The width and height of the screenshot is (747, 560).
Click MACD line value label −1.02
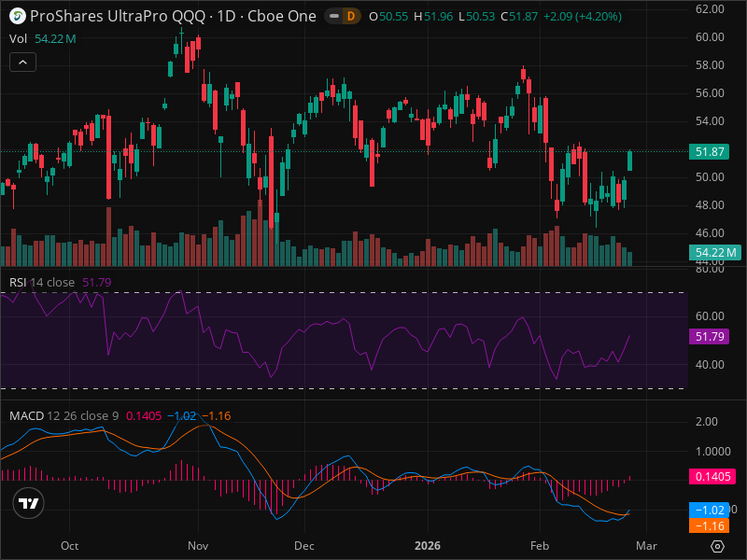[x=710, y=510]
